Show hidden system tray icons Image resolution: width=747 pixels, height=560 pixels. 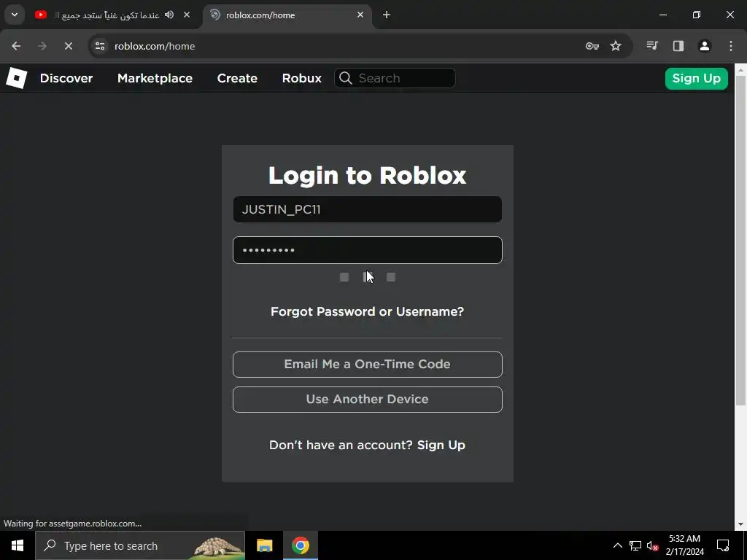(x=617, y=545)
